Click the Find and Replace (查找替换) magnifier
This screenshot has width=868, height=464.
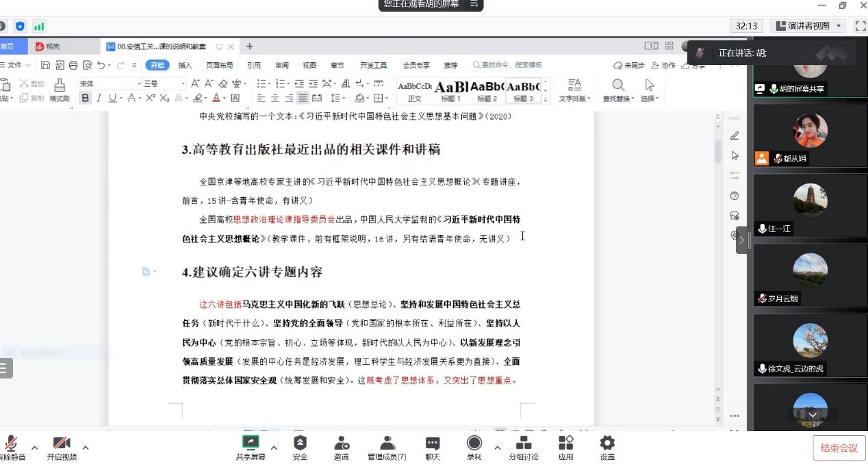pyautogui.click(x=618, y=86)
